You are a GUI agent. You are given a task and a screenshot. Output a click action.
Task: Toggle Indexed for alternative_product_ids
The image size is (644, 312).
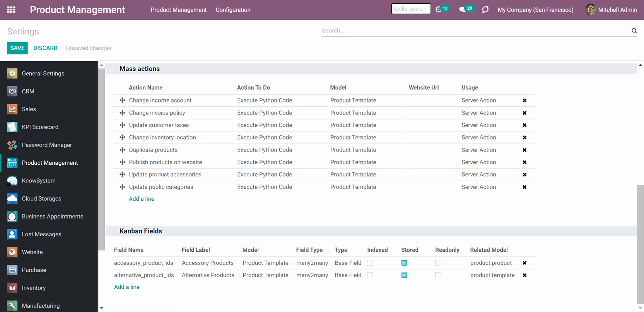[x=370, y=275]
